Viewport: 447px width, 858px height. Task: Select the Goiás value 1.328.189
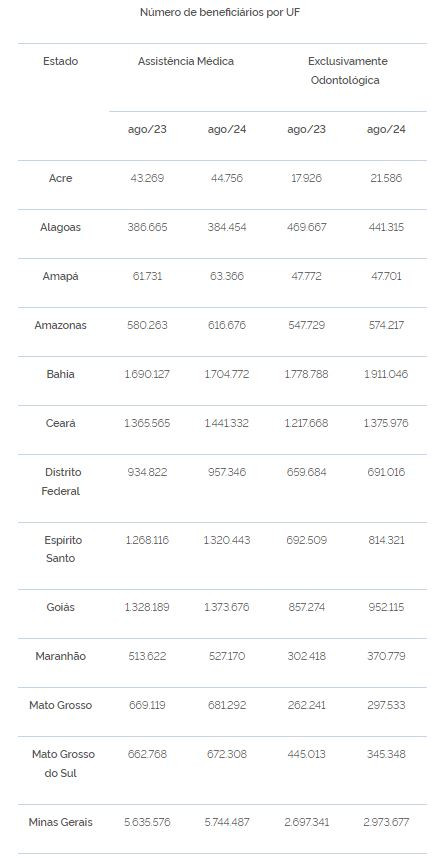coord(147,607)
